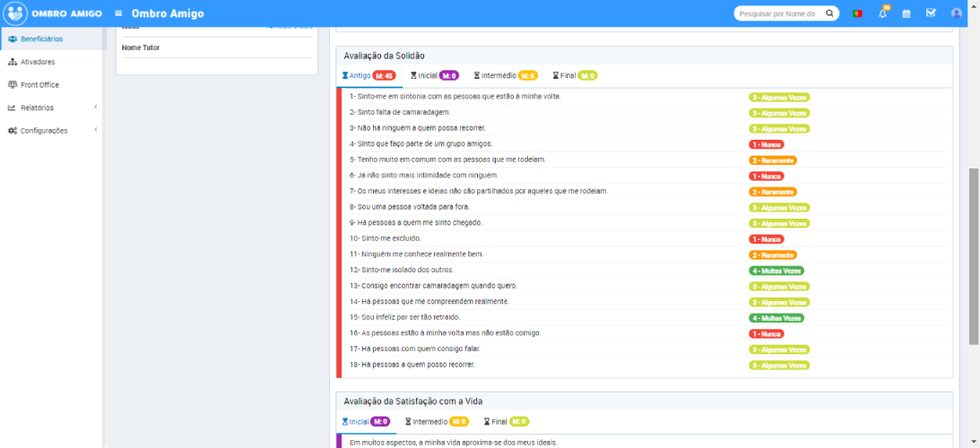This screenshot has height=448, width=980.
Task: Expand the Relatórios sidebar menu
Action: pos(51,108)
